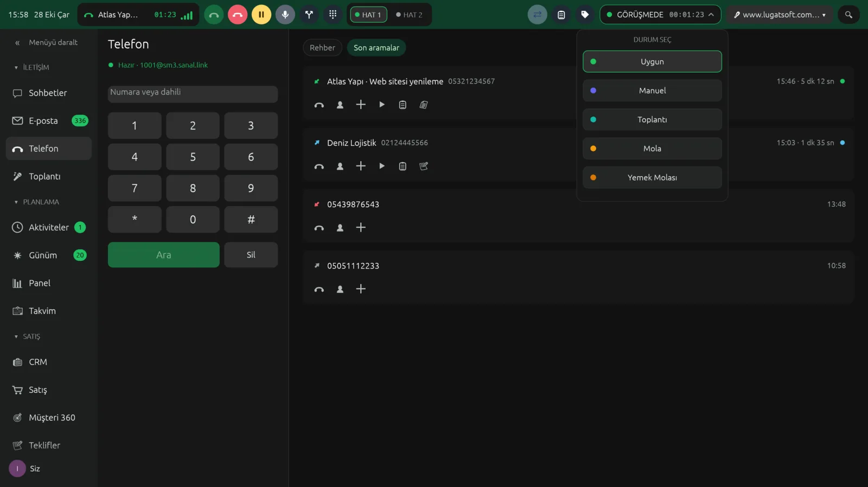
Task: Open the notes icon for Deniz Lojistik call
Action: (x=403, y=166)
